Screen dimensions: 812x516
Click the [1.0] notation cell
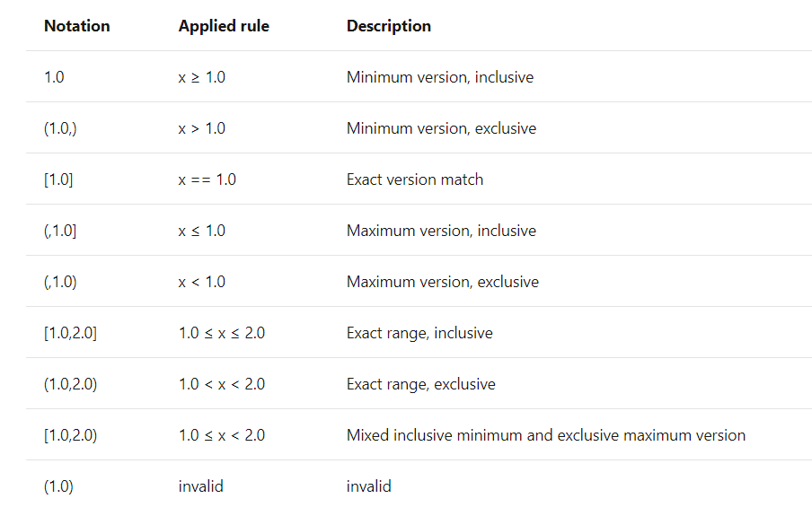tap(58, 179)
